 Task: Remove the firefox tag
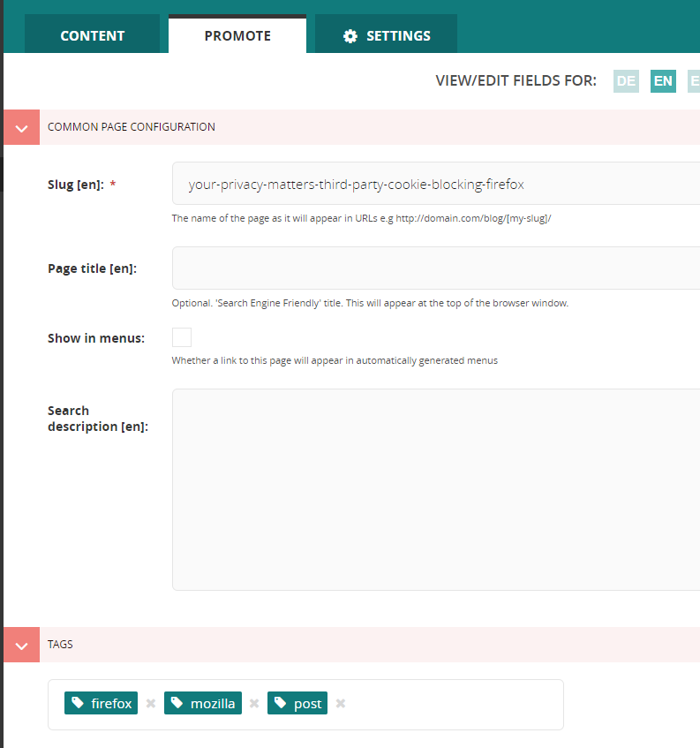pos(151,704)
